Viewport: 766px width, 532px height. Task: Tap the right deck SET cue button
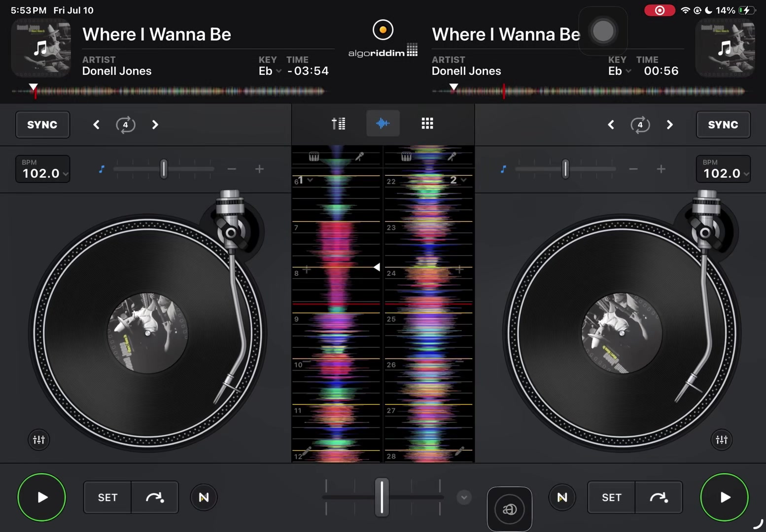tap(611, 498)
